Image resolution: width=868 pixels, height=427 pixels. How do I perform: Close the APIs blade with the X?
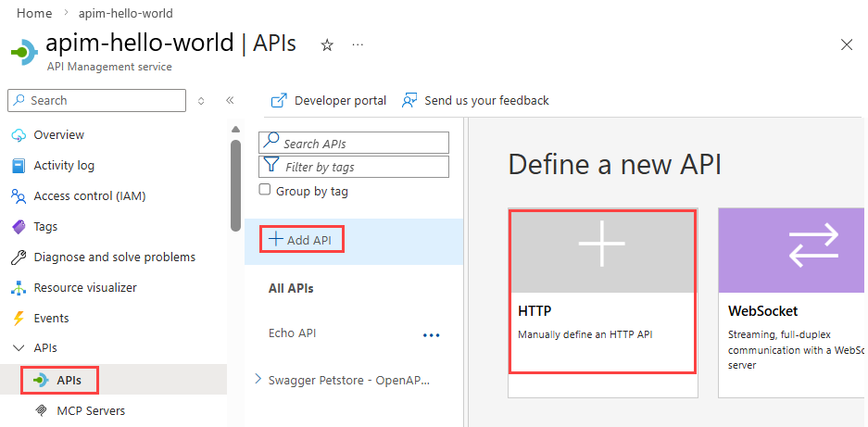point(847,44)
